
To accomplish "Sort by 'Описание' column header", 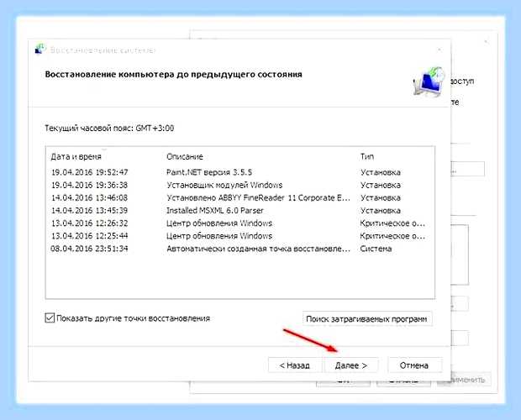I will [185, 156].
